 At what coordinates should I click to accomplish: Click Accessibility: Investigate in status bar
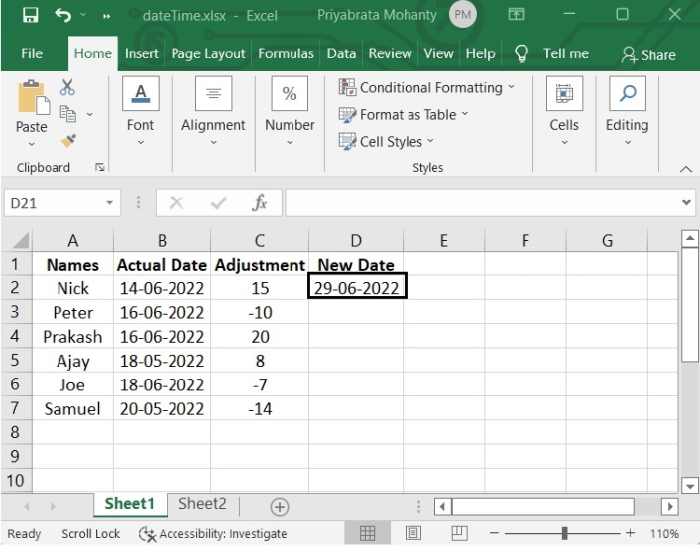tap(213, 534)
